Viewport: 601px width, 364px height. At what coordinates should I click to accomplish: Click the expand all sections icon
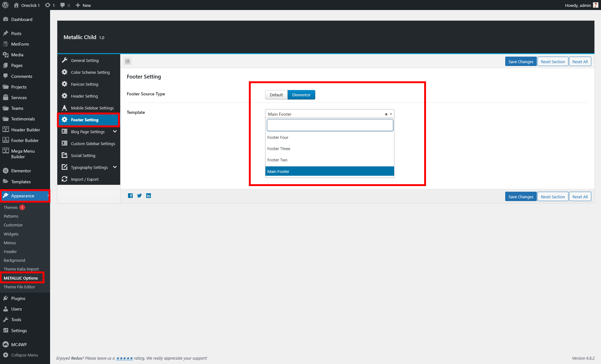(x=127, y=61)
